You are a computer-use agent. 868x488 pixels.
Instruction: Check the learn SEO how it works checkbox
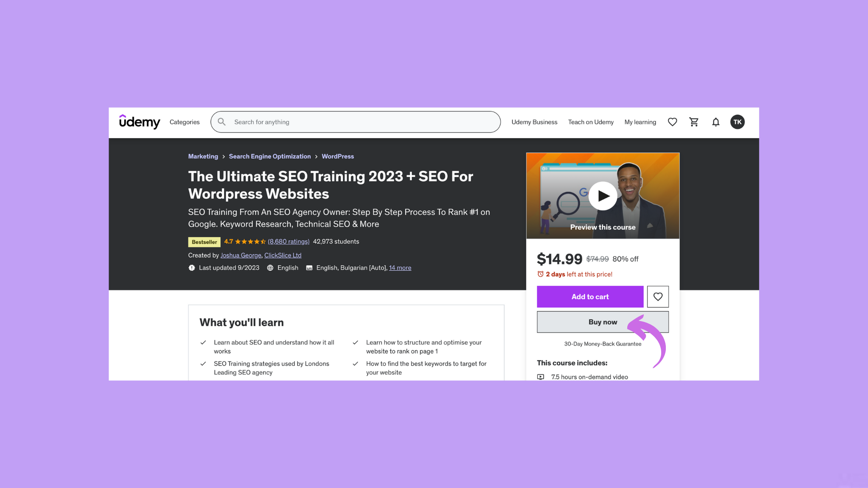point(203,343)
